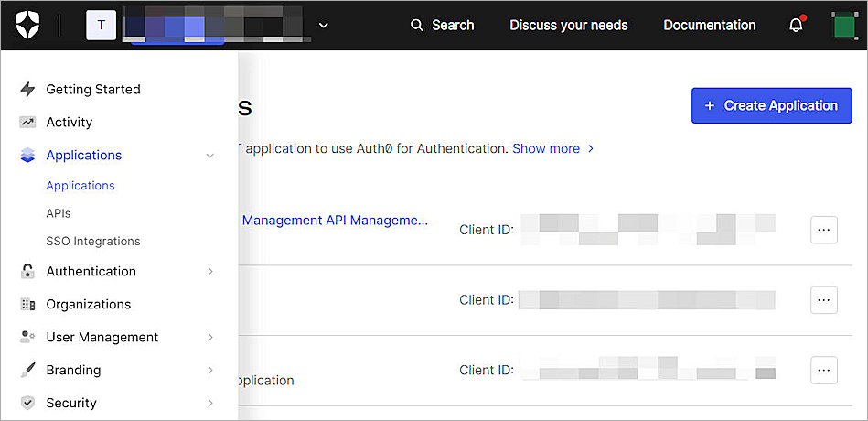Open the green user profile avatar

pos(844,26)
